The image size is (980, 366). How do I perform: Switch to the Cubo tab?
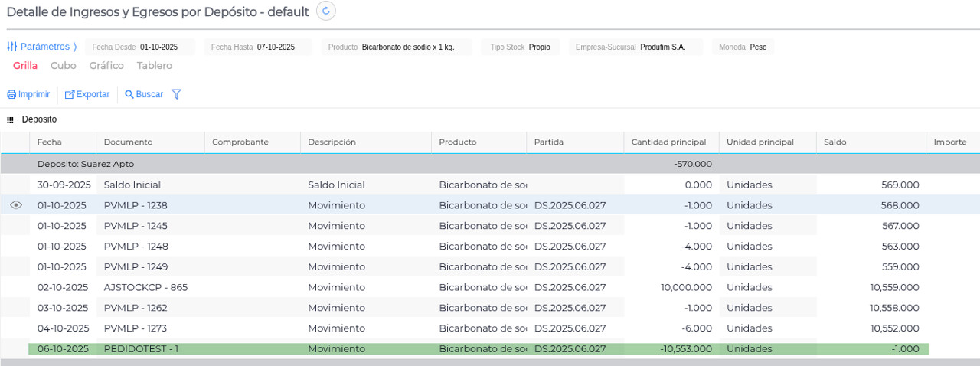63,66
